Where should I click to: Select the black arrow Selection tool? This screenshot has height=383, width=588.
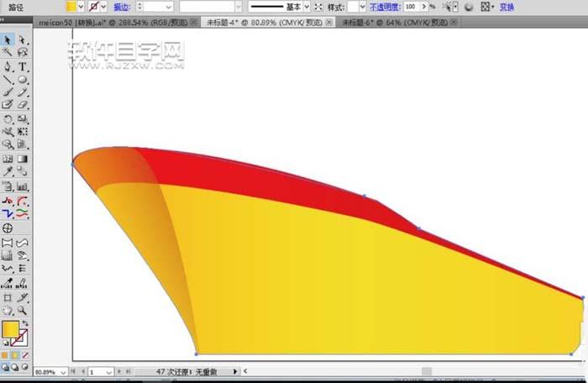point(8,39)
